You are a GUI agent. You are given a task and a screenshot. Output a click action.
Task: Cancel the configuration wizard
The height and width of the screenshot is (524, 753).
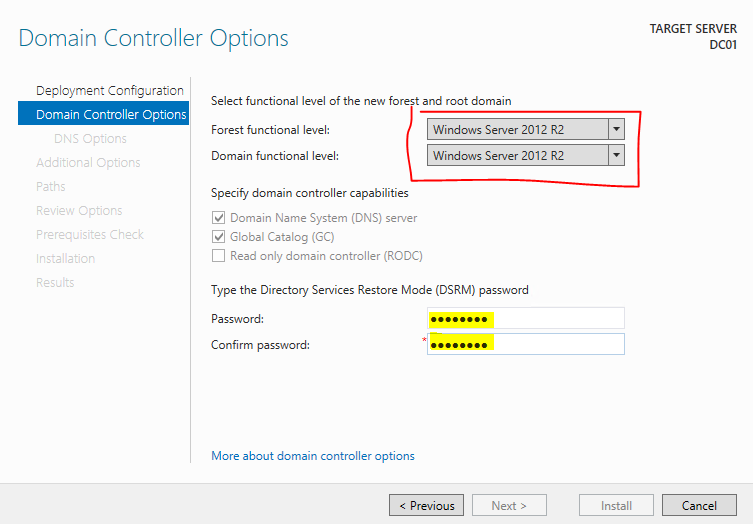pyautogui.click(x=699, y=505)
